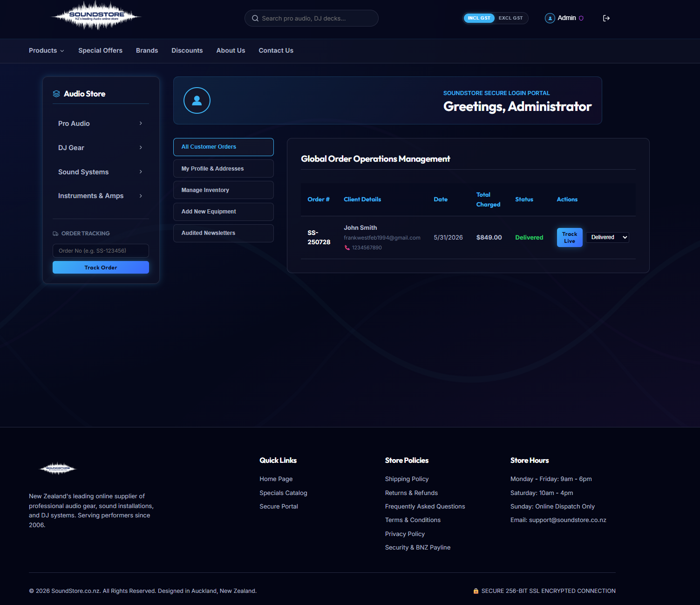Click the Admin user avatar icon
Image resolution: width=700 pixels, height=605 pixels.
click(550, 18)
